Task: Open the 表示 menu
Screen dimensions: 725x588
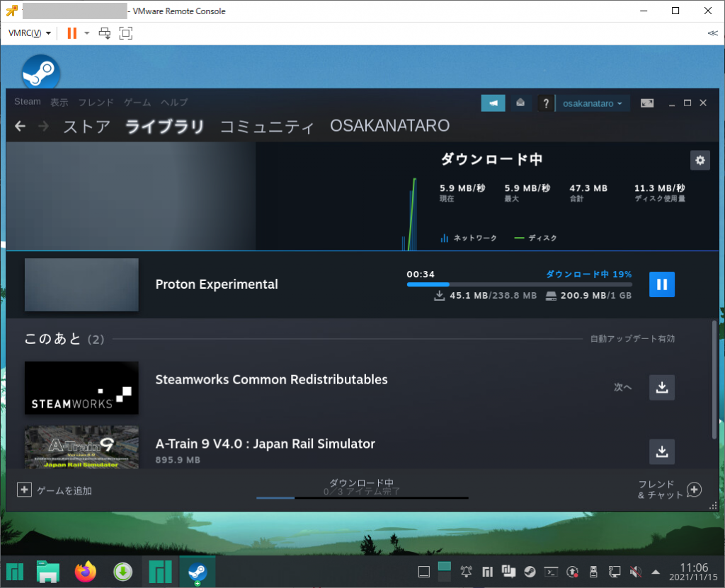Action: tap(59, 102)
